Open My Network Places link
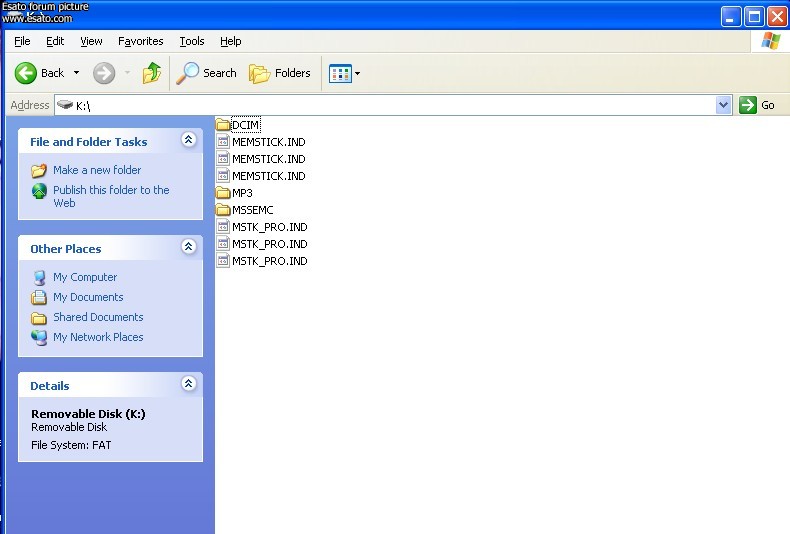 pyautogui.click(x=98, y=337)
